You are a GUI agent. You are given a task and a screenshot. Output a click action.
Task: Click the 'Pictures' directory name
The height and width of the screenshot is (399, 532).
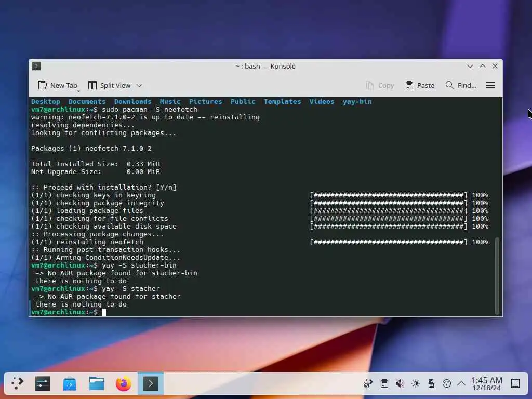click(205, 101)
